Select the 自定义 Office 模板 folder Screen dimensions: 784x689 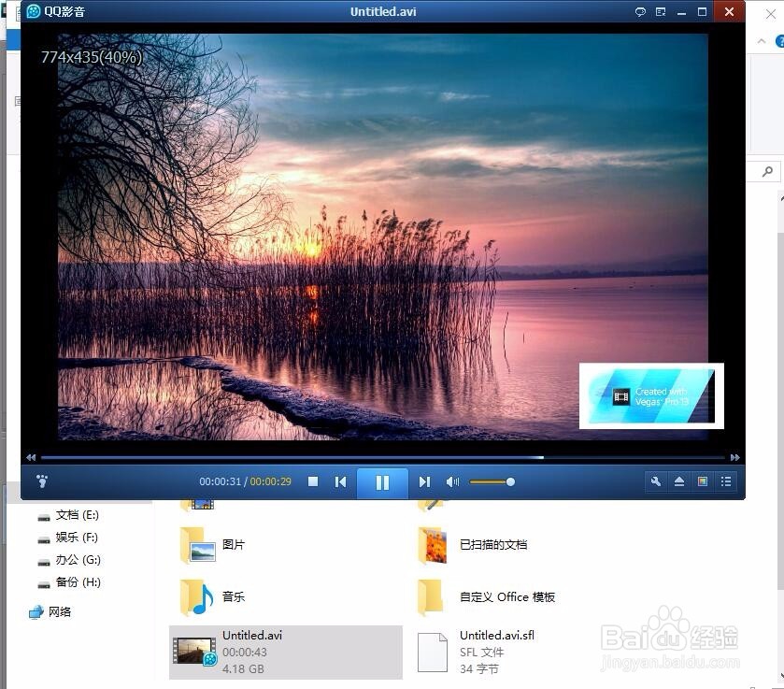486,596
